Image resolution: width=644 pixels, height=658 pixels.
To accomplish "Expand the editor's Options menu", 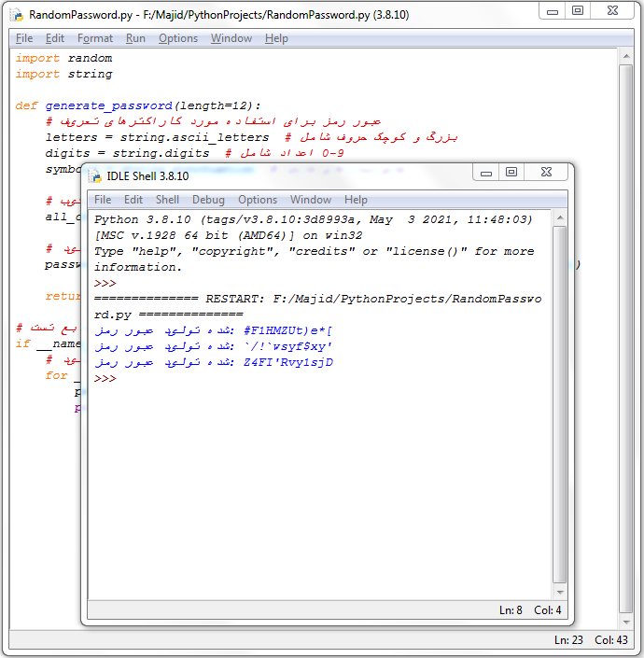I will (x=177, y=38).
